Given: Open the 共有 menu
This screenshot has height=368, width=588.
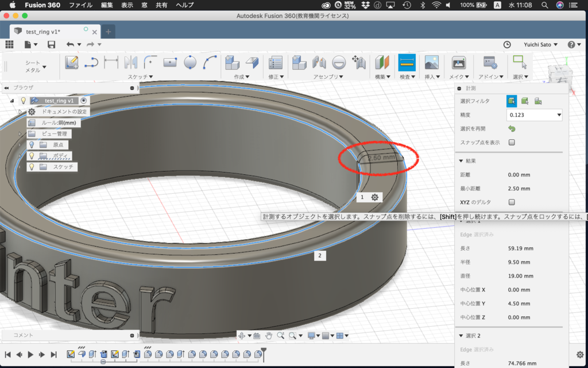Looking at the screenshot, I should click(x=161, y=5).
